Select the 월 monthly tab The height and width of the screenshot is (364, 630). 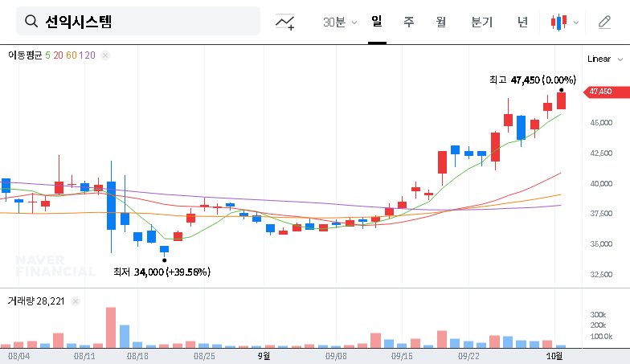point(441,22)
